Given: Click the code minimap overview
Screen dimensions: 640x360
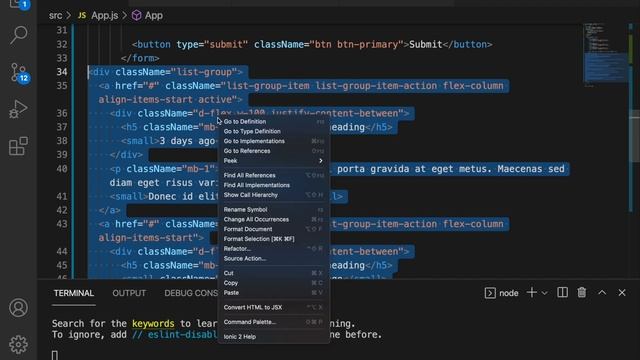Looking at the screenshot, I should point(606,55).
